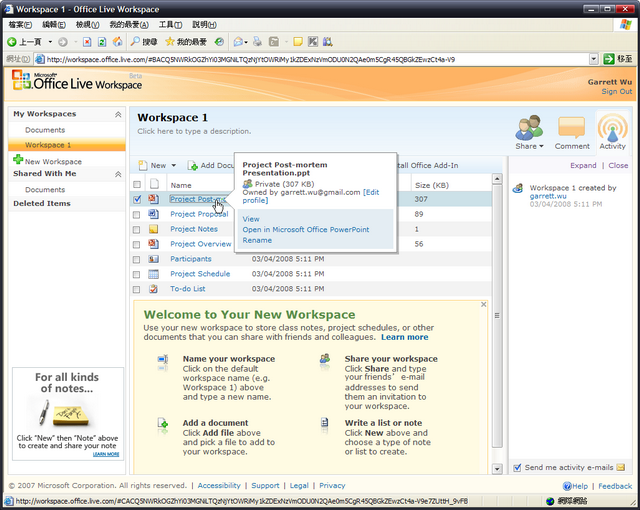Open the 說明(H) menu
The height and width of the screenshot is (510, 640).
[x=204, y=25]
